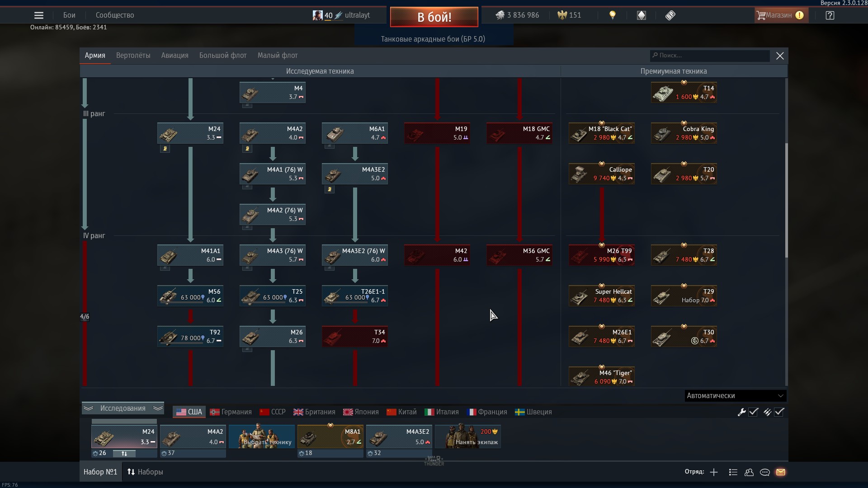Click the tech tree vertical scrollbar
868x488 pixels.
pyautogui.click(x=786, y=201)
